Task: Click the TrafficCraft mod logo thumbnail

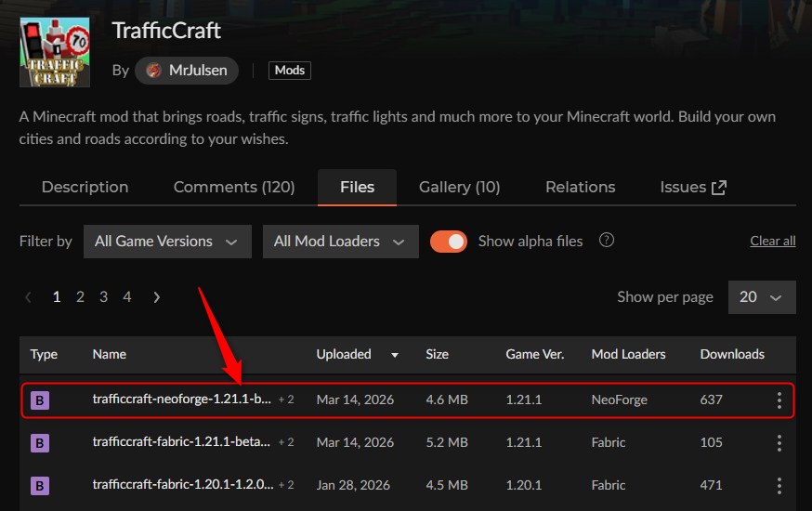Action: point(55,52)
